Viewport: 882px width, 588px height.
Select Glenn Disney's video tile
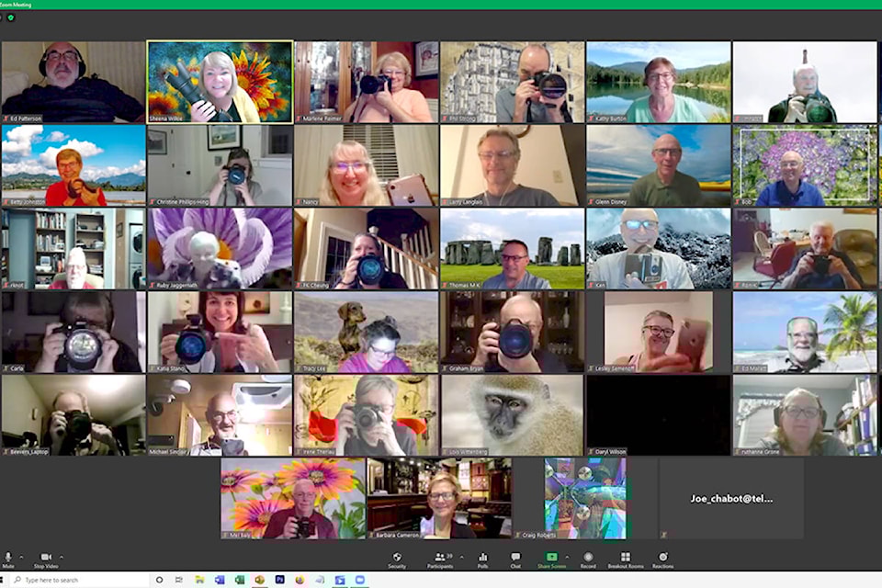(659, 165)
